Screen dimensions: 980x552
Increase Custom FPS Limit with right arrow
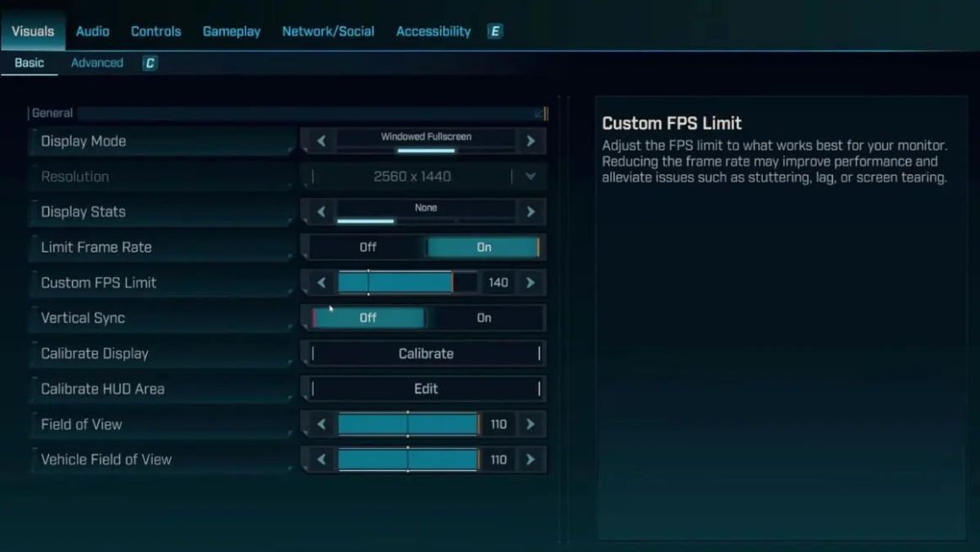point(531,283)
